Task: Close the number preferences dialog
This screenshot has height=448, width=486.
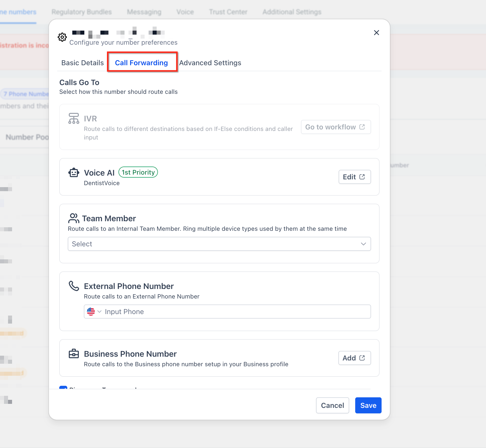Action: (376, 33)
